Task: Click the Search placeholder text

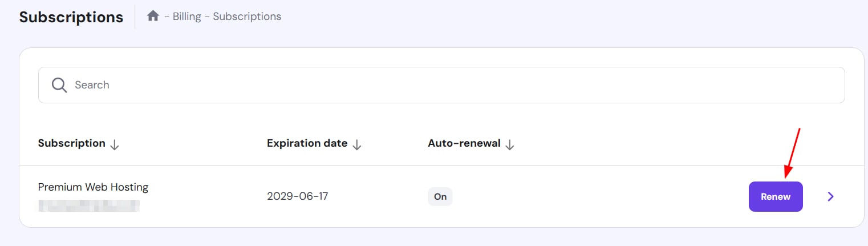Action: point(92,85)
